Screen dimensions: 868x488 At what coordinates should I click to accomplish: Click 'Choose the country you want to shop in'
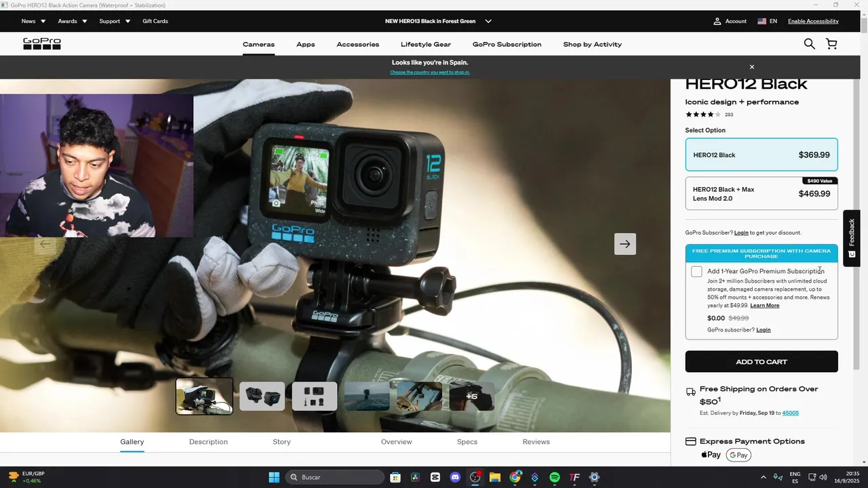(x=430, y=73)
